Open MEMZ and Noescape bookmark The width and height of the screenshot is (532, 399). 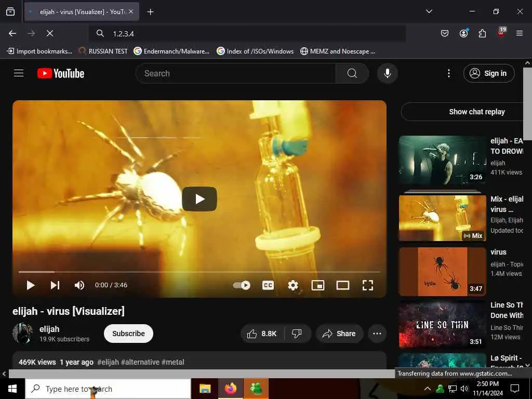(x=338, y=51)
